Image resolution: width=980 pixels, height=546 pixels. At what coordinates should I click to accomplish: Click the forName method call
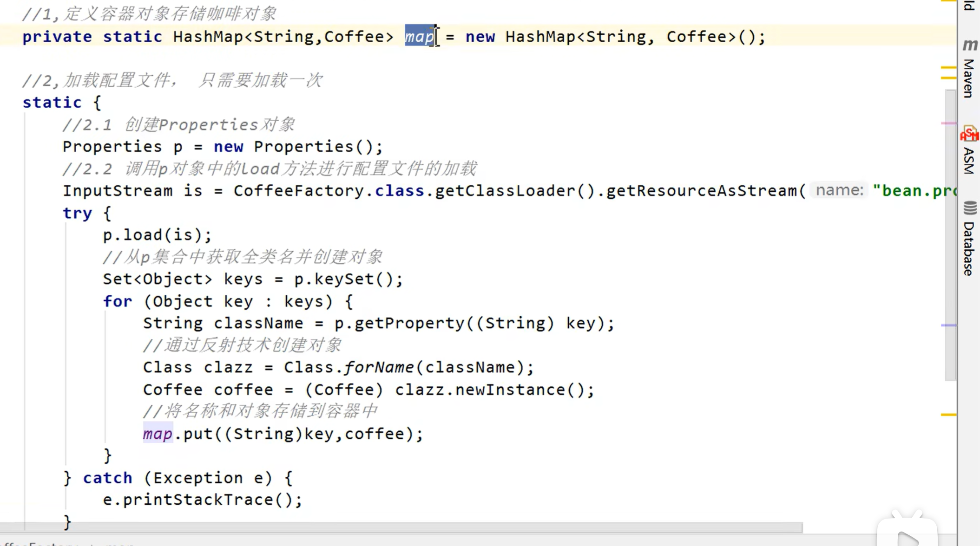378,367
